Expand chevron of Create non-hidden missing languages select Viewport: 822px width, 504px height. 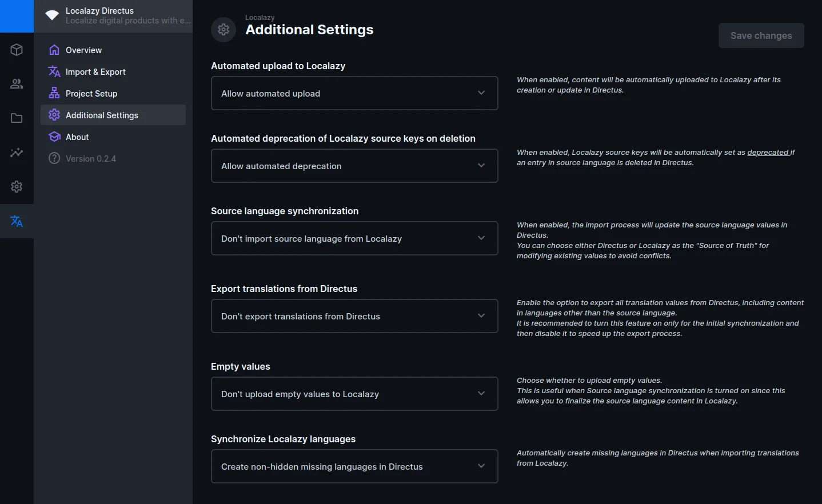click(481, 466)
